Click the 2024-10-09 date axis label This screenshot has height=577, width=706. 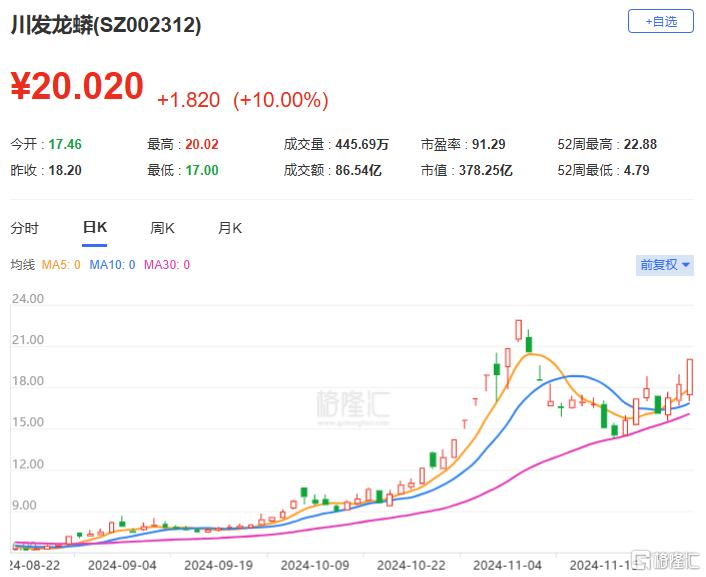click(x=315, y=566)
